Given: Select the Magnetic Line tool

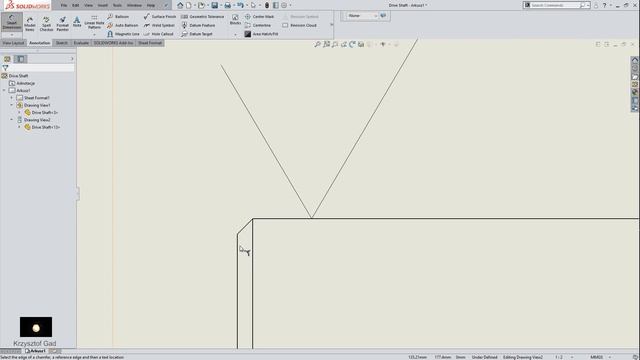Looking at the screenshot, I should pos(123,34).
